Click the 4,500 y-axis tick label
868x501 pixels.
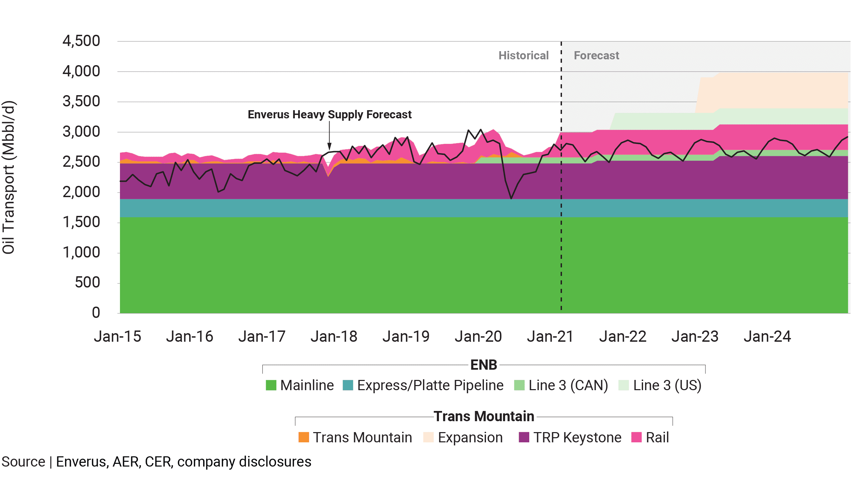81,41
